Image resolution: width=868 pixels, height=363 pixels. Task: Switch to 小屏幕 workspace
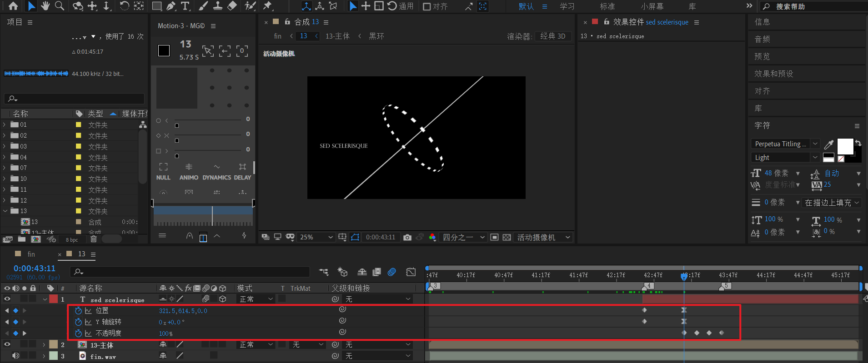652,6
